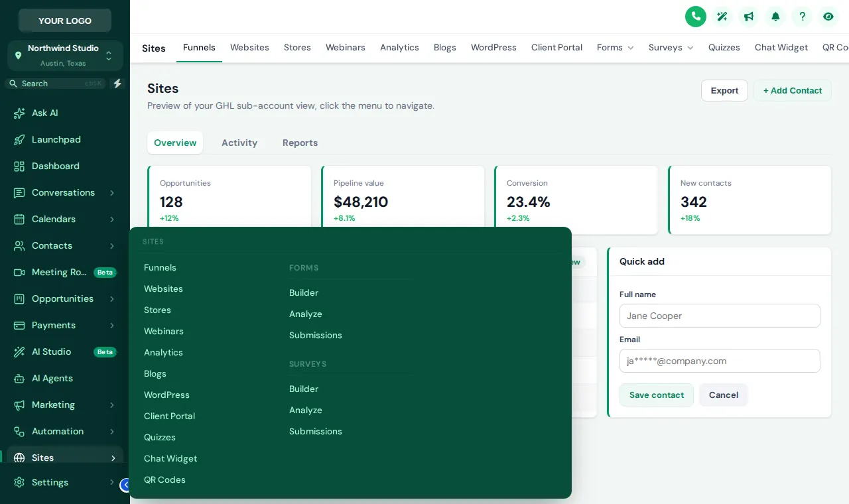The width and height of the screenshot is (849, 504).
Task: Click the Conversations chat icon
Action: coord(19,193)
